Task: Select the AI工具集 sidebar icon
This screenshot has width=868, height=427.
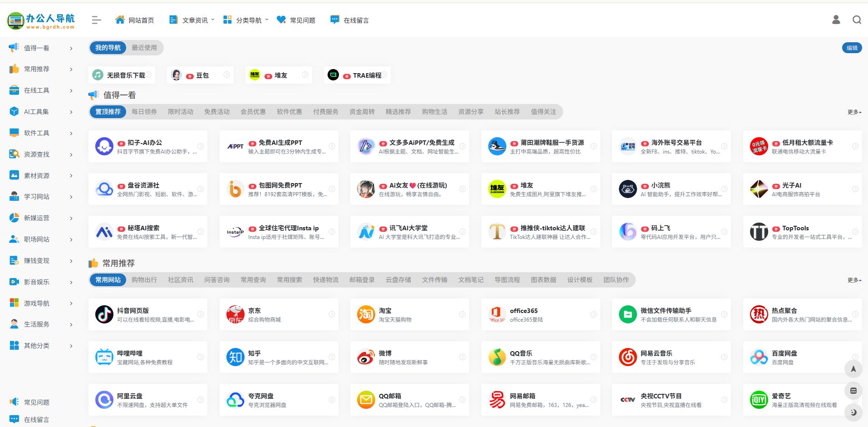Action: [14, 111]
